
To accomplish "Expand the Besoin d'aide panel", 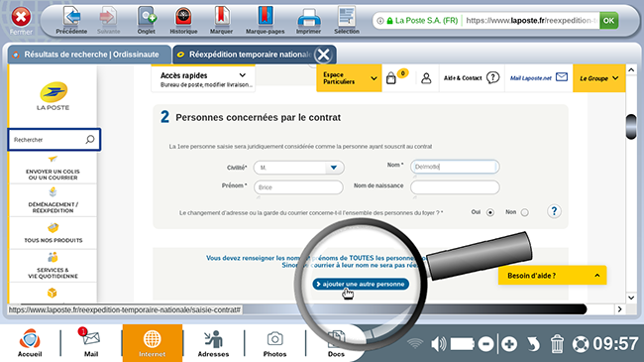I will [552, 276].
